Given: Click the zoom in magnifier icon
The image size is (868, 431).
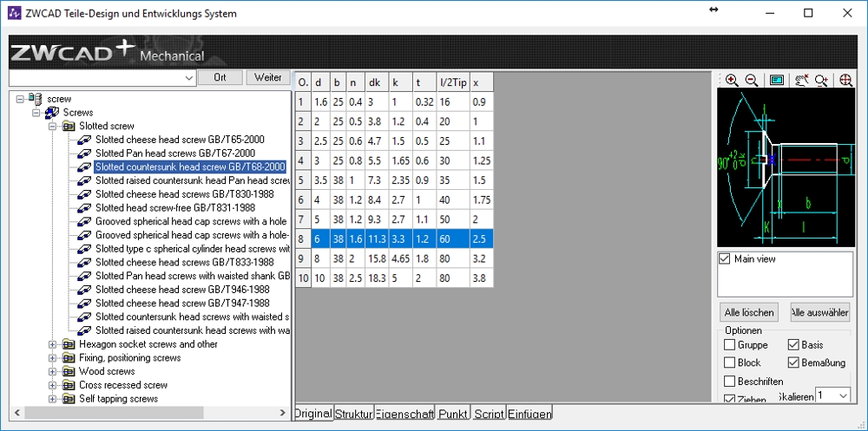Looking at the screenshot, I should point(731,81).
